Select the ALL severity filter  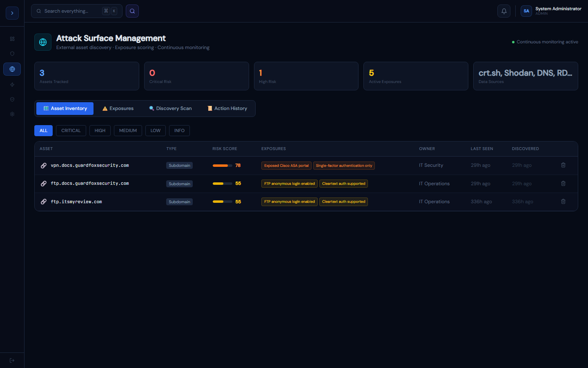tap(43, 130)
